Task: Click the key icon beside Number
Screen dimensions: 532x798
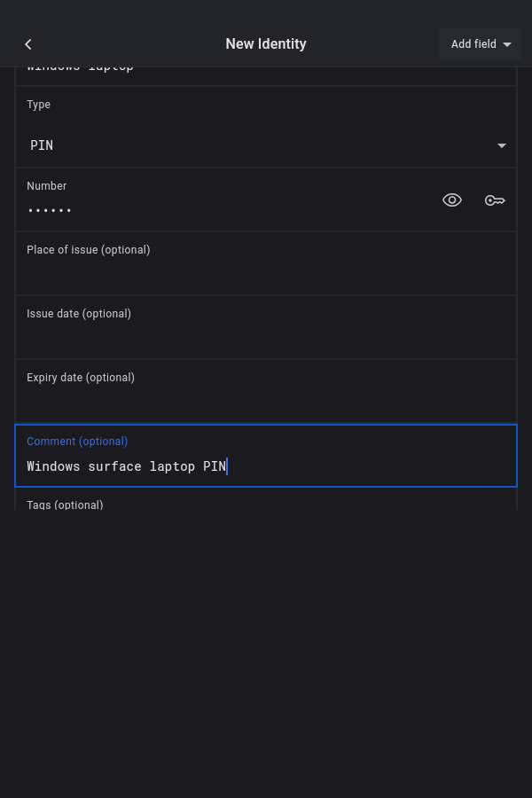Action: [x=495, y=200]
